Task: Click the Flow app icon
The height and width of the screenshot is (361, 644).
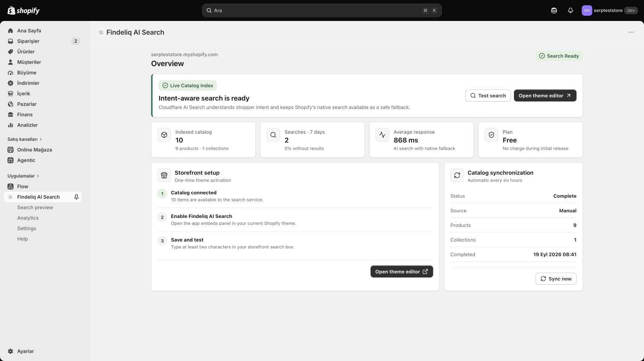Action: coord(10,186)
